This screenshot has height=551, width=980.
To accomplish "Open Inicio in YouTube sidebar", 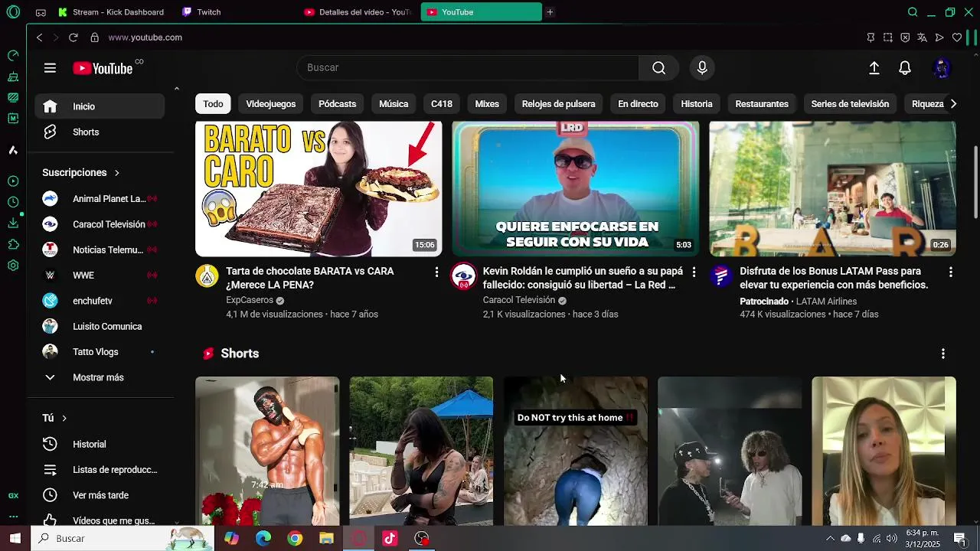I will coord(100,106).
